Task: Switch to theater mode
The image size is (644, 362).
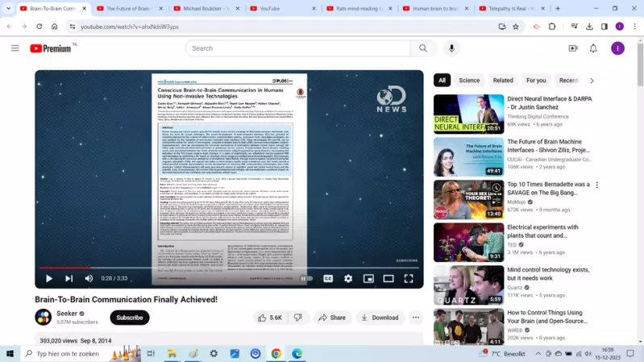Action: (x=388, y=279)
